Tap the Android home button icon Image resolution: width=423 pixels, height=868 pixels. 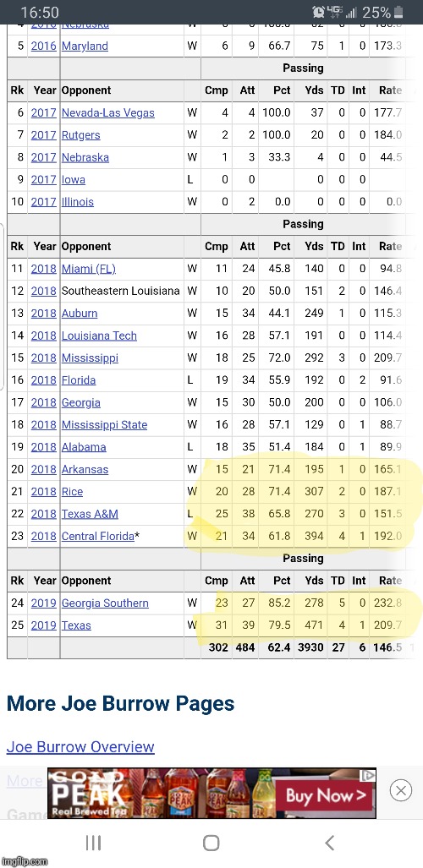(211, 843)
